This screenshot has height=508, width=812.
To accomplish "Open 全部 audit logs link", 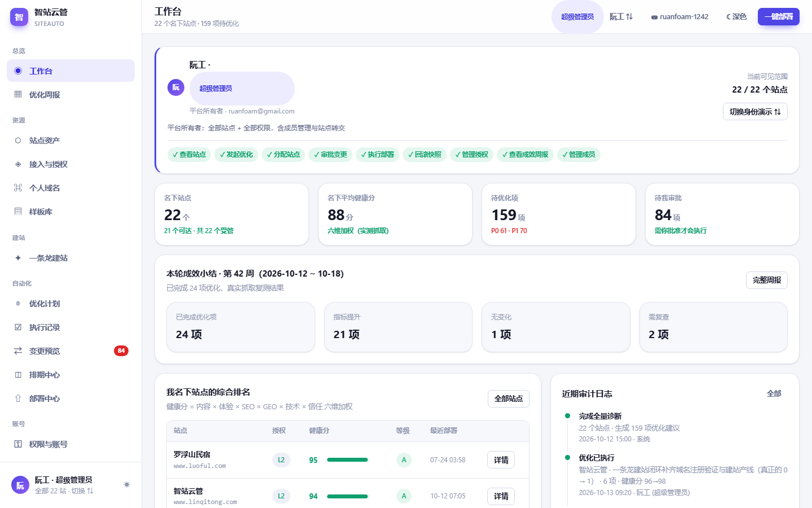I will click(774, 393).
